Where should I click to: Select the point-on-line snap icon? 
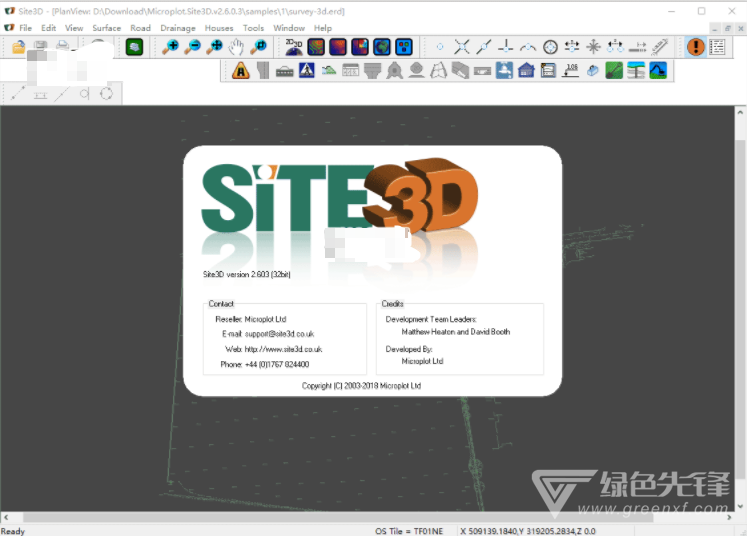[484, 47]
